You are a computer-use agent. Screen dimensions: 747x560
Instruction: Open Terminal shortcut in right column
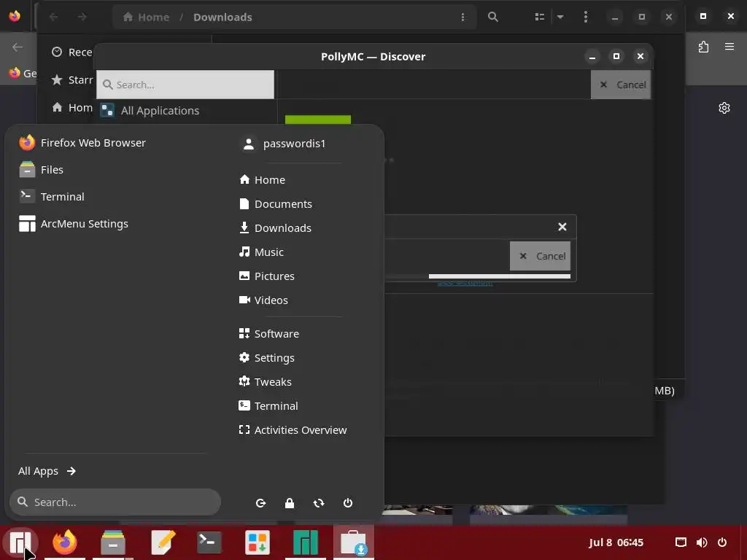(x=268, y=405)
